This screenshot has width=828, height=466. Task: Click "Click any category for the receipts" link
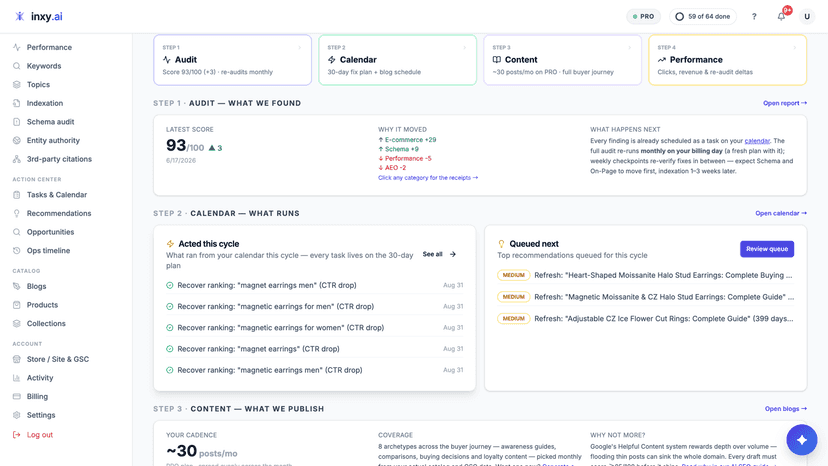click(x=428, y=178)
